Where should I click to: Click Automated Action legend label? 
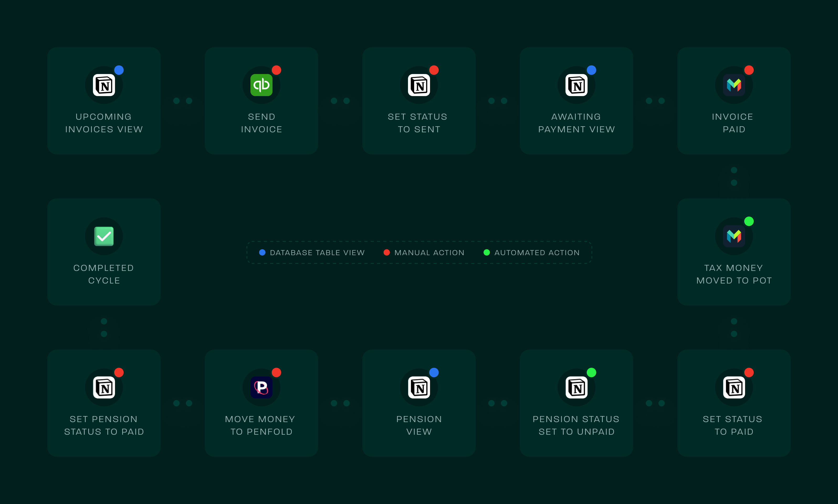(537, 253)
